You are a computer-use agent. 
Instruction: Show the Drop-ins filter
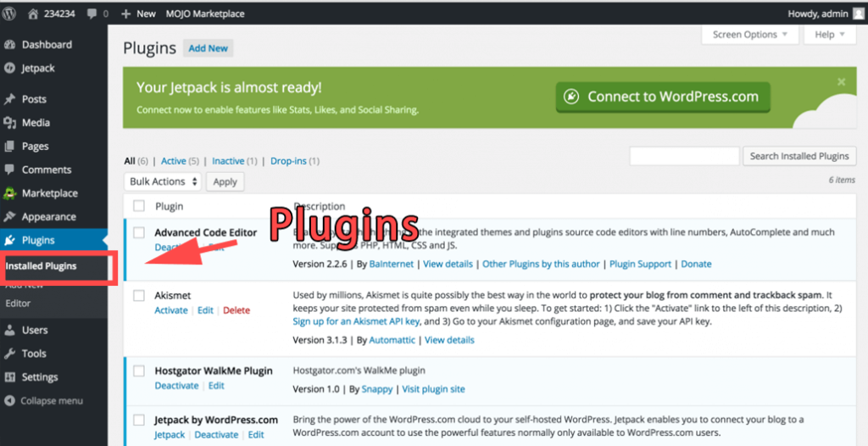point(288,161)
